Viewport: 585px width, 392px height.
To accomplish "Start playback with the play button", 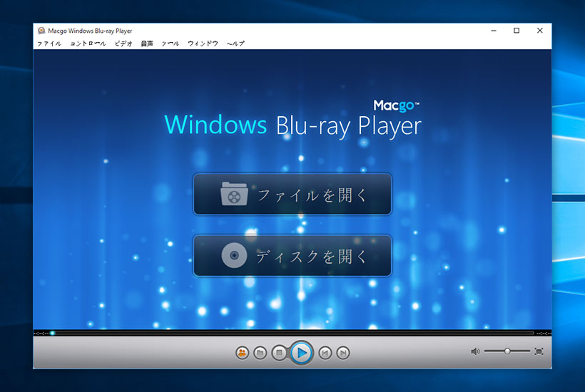I will click(302, 353).
